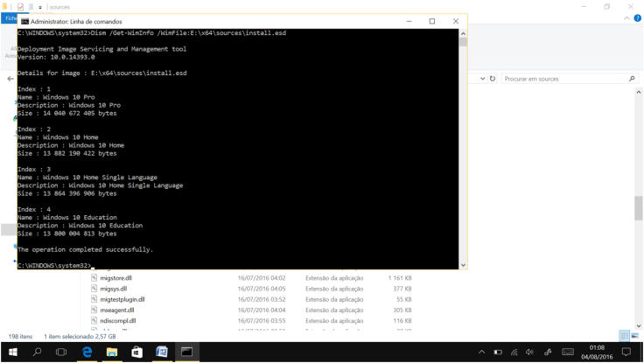
Task: Switch Explorer to large icons view
Action: pyautogui.click(x=634, y=336)
